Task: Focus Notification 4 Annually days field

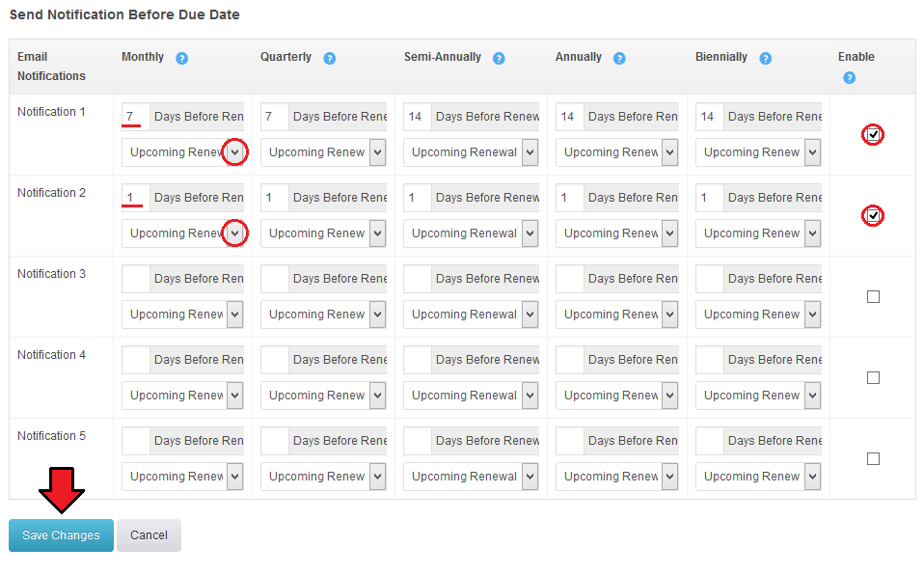Action: (x=570, y=360)
